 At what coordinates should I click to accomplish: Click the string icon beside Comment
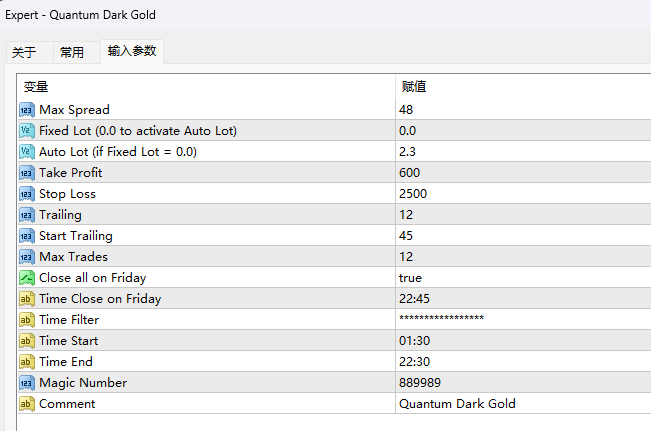coord(27,404)
